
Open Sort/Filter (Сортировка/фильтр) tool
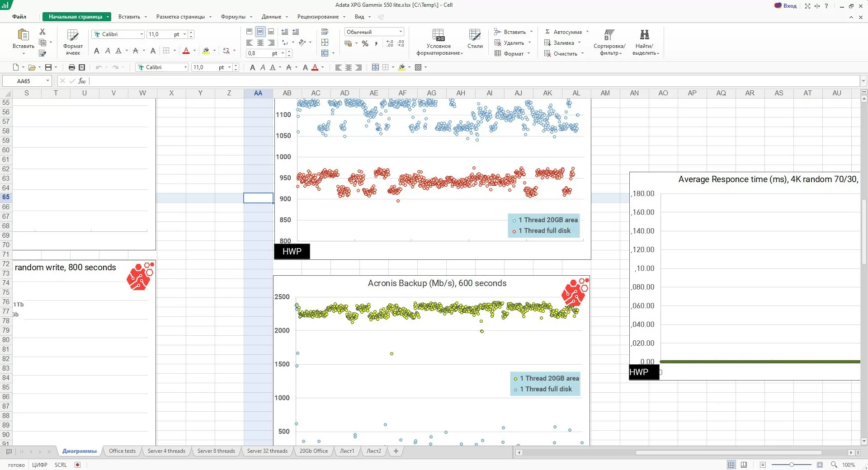pos(609,42)
